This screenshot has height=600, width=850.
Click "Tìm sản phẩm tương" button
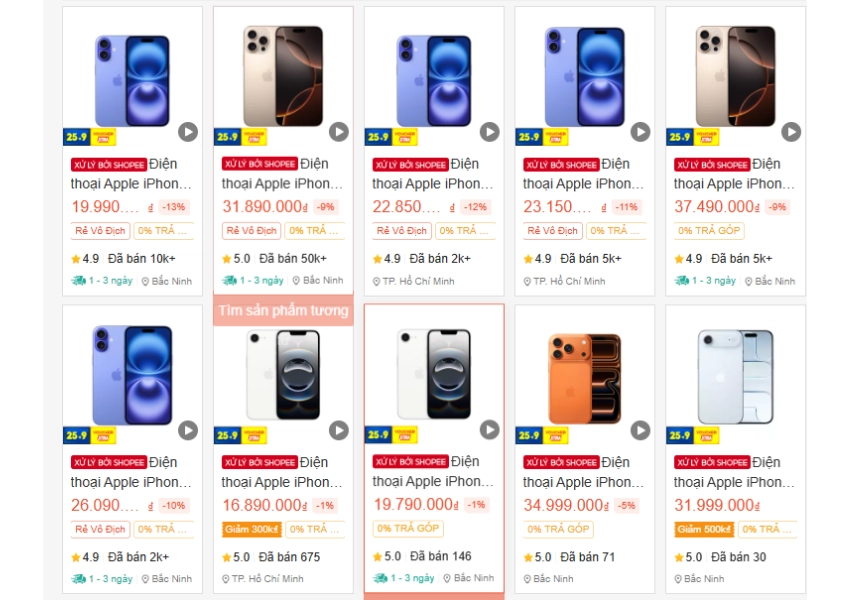(x=283, y=311)
